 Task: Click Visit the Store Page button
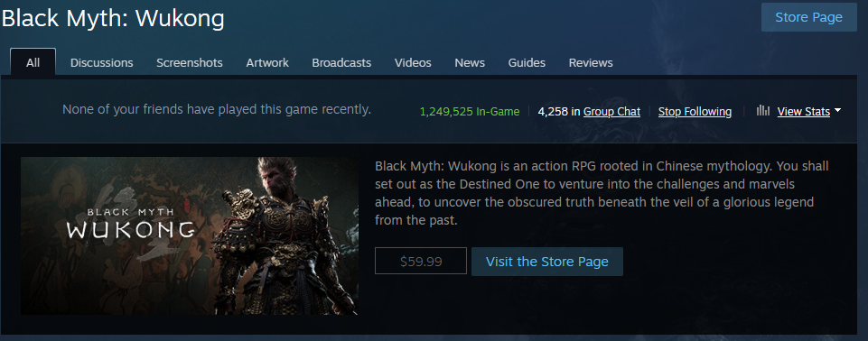(547, 262)
